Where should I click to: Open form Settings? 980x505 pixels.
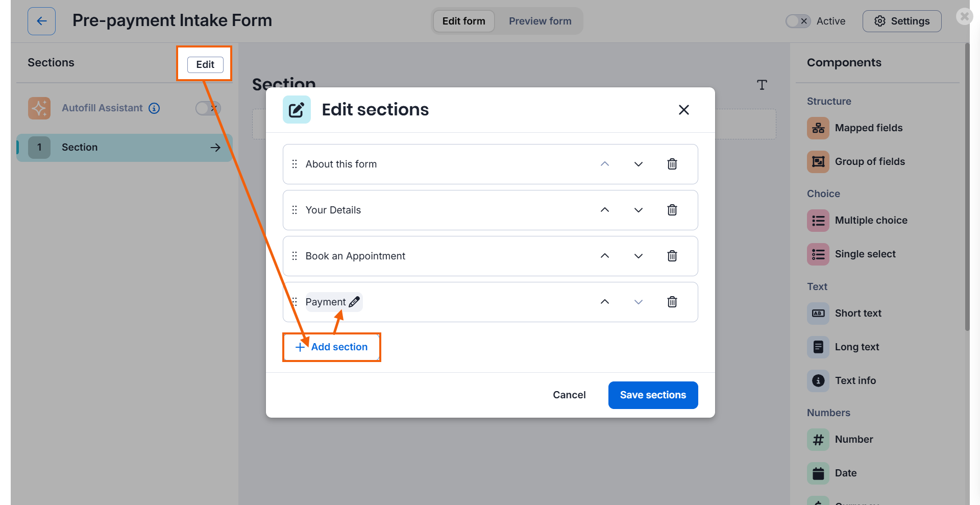902,21
